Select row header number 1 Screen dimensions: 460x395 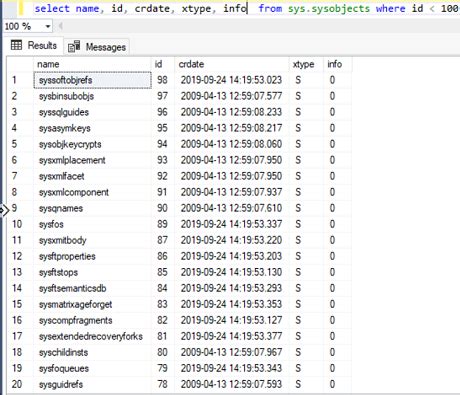[x=20, y=80]
